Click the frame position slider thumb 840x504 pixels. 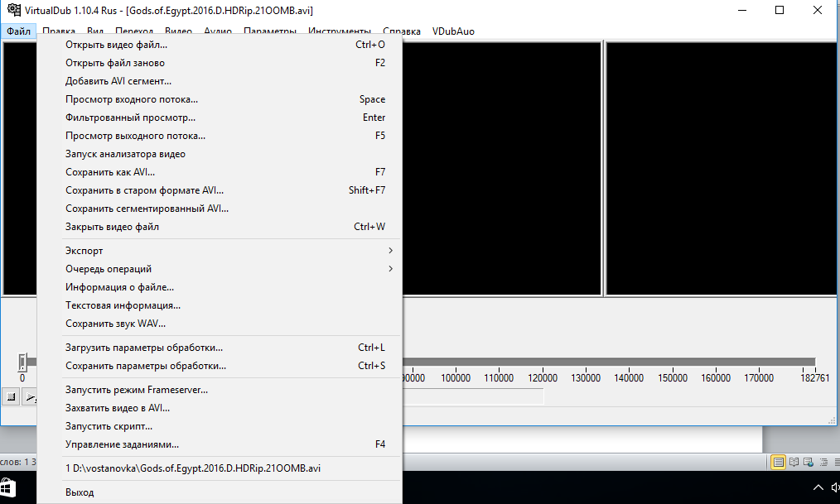click(x=22, y=362)
